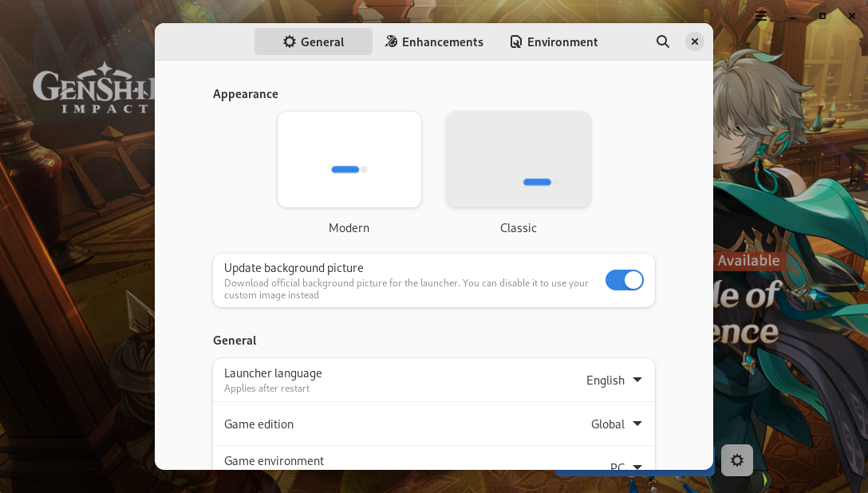Click the search magnifier icon
The image size is (868, 493).
[x=663, y=41]
